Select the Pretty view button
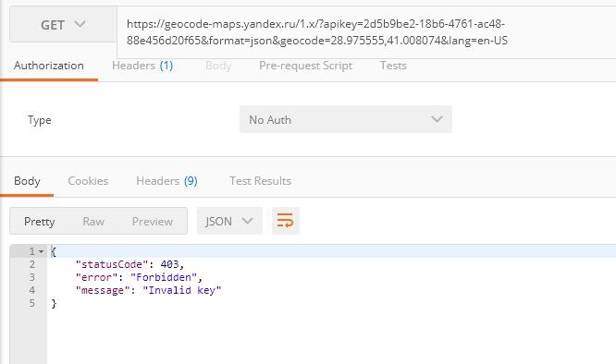Screen dimensions: 616x364 coord(39,222)
